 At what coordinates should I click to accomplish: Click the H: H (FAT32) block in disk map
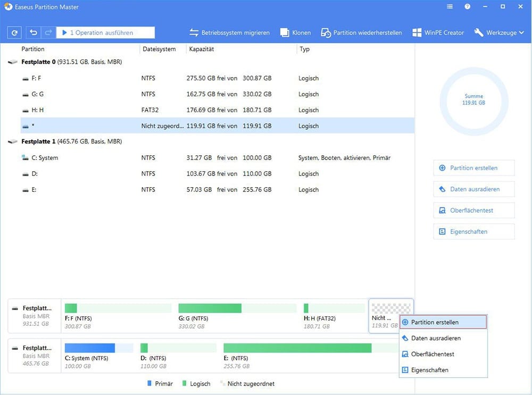click(x=334, y=316)
